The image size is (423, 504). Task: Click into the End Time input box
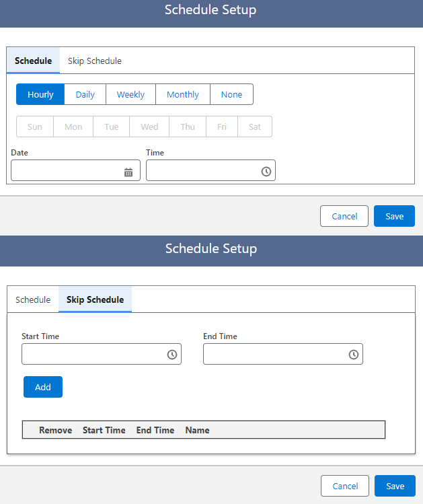tap(274, 355)
